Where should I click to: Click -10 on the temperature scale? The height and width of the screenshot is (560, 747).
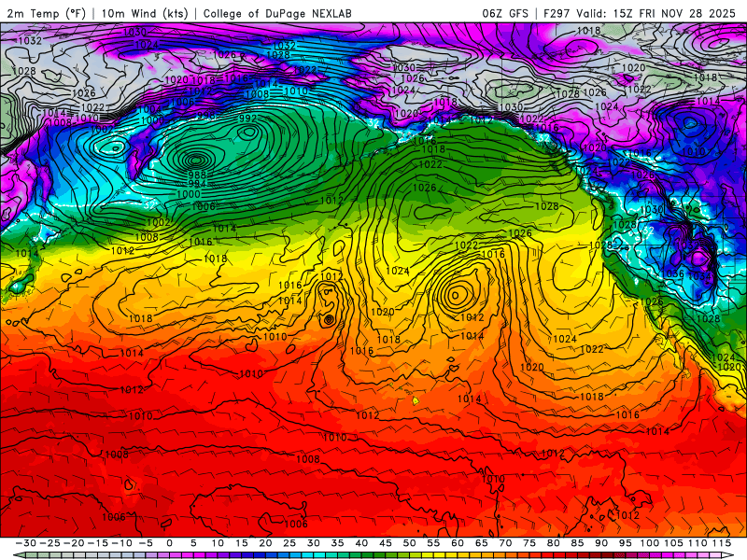click(x=121, y=543)
